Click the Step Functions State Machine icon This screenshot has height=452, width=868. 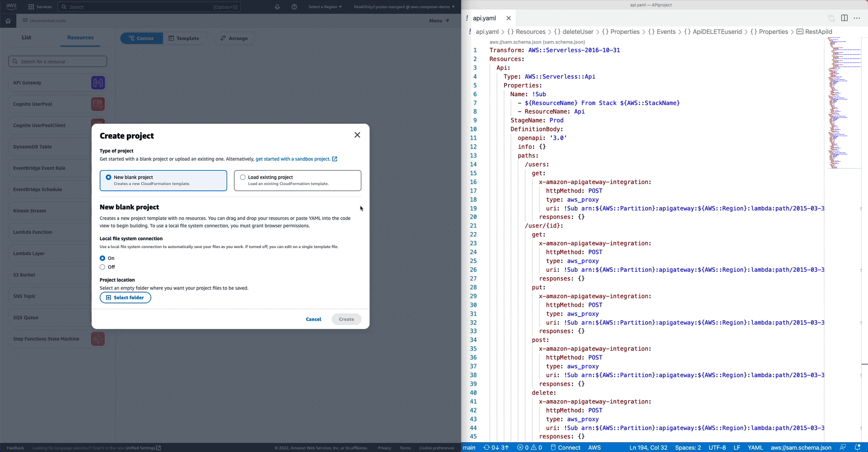point(98,339)
